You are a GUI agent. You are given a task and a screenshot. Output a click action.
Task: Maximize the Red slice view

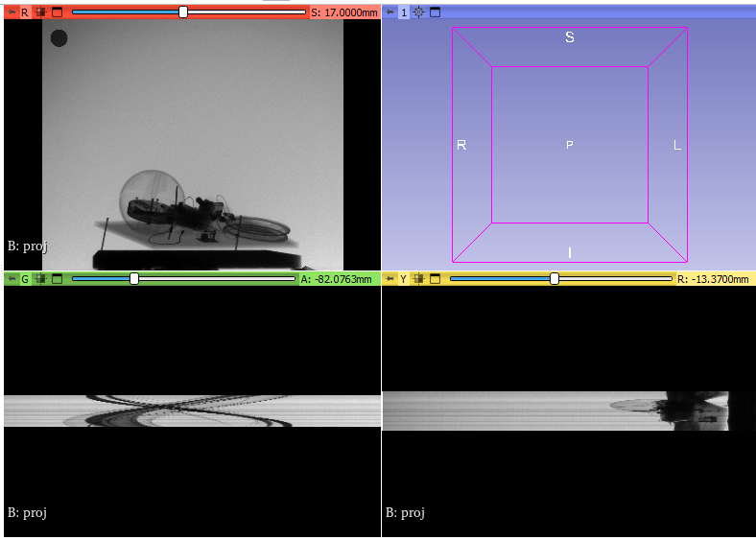(x=57, y=12)
